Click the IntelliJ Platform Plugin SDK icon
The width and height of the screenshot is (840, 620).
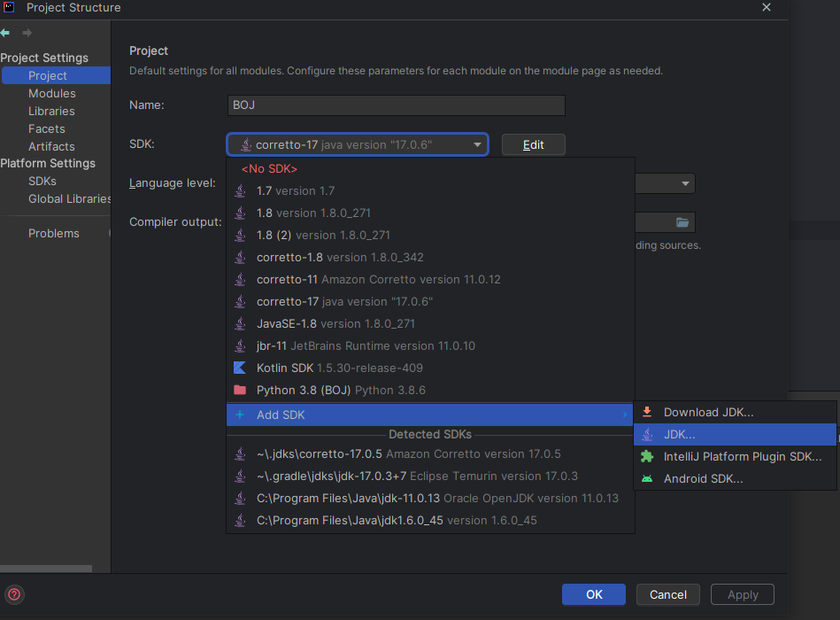(x=645, y=456)
